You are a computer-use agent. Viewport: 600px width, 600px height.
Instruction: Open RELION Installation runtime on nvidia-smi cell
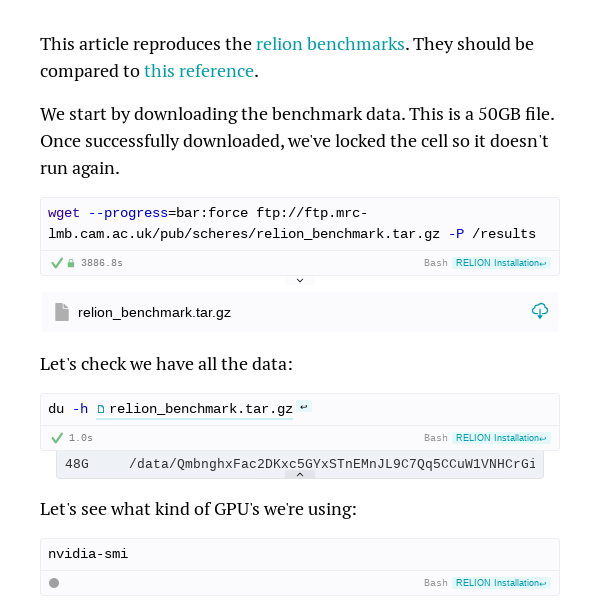501,583
